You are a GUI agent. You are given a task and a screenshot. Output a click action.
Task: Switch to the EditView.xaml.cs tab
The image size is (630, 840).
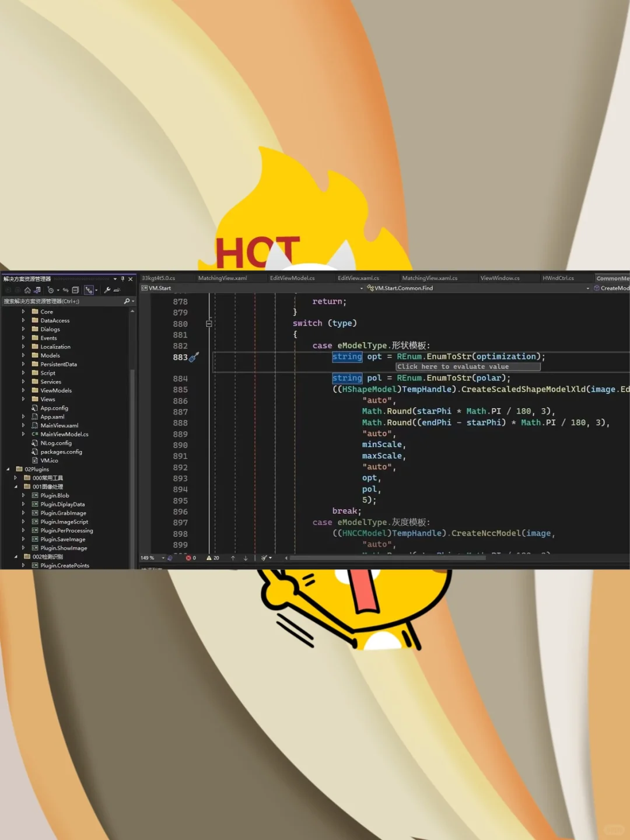tap(358, 278)
